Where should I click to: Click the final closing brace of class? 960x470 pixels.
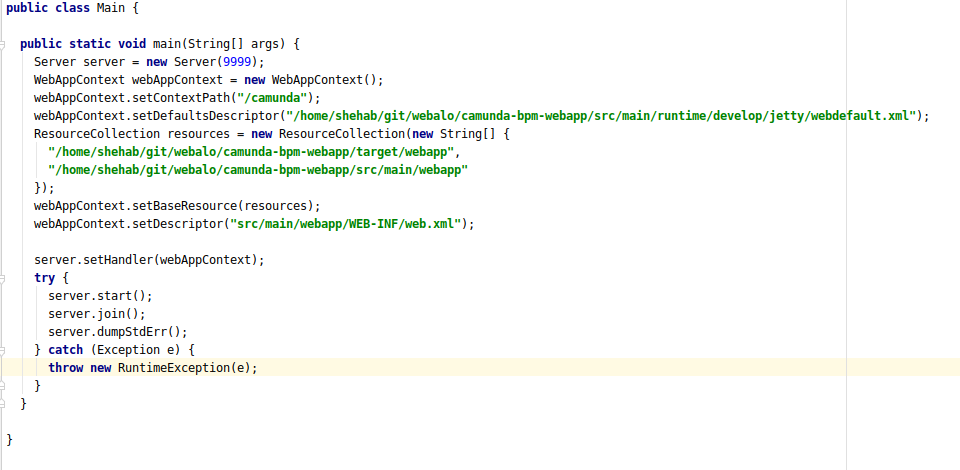pyautogui.click(x=9, y=439)
